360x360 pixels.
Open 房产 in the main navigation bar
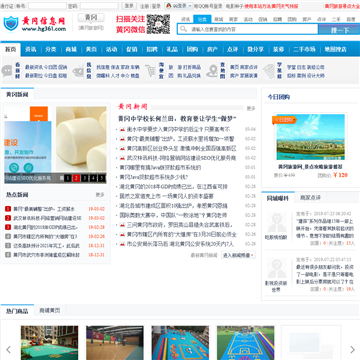[x=212, y=49]
